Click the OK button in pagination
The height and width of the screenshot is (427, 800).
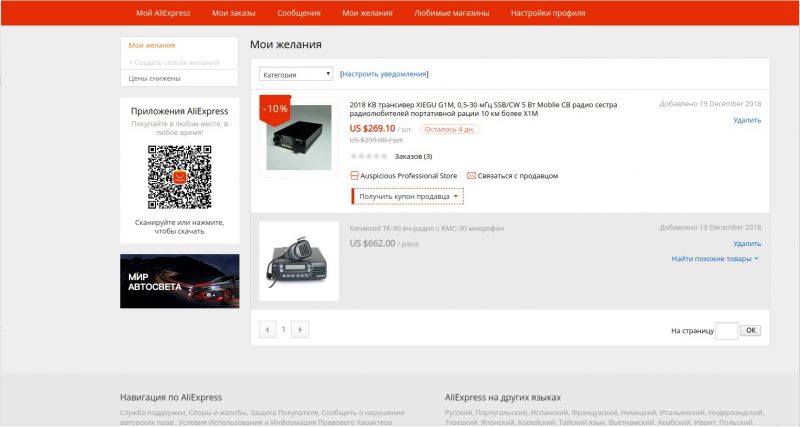click(751, 331)
